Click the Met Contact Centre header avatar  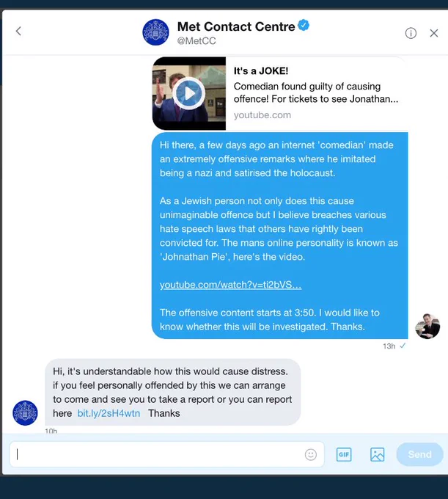(155, 32)
